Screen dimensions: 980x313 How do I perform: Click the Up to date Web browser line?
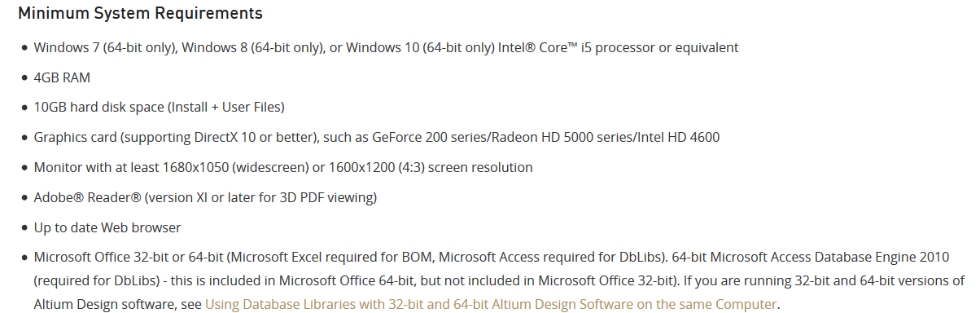click(x=107, y=227)
